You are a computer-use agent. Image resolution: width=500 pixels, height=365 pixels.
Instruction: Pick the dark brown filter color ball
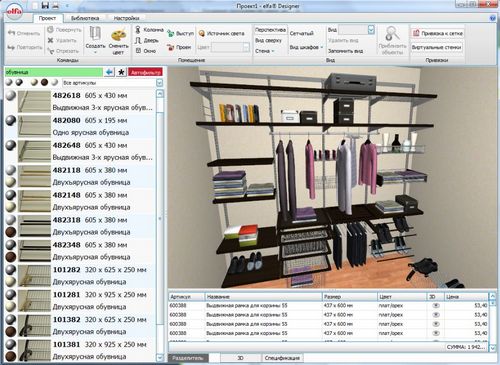coord(44,82)
